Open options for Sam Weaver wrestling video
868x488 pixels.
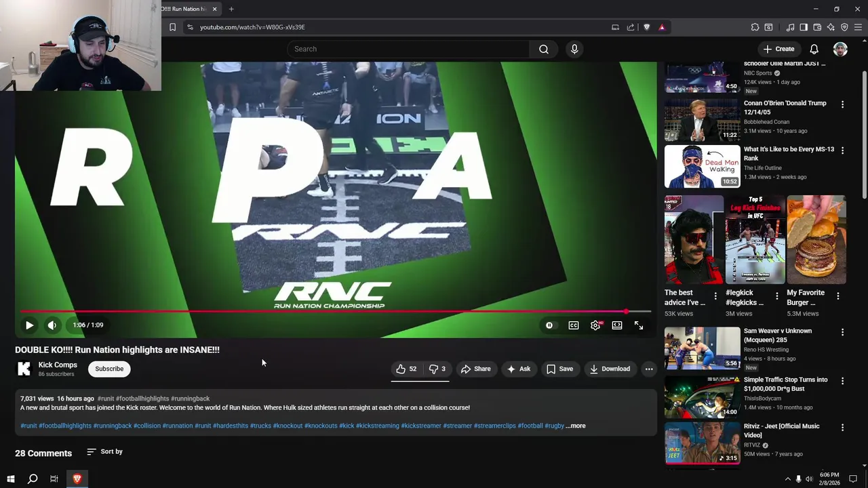[842, 332]
